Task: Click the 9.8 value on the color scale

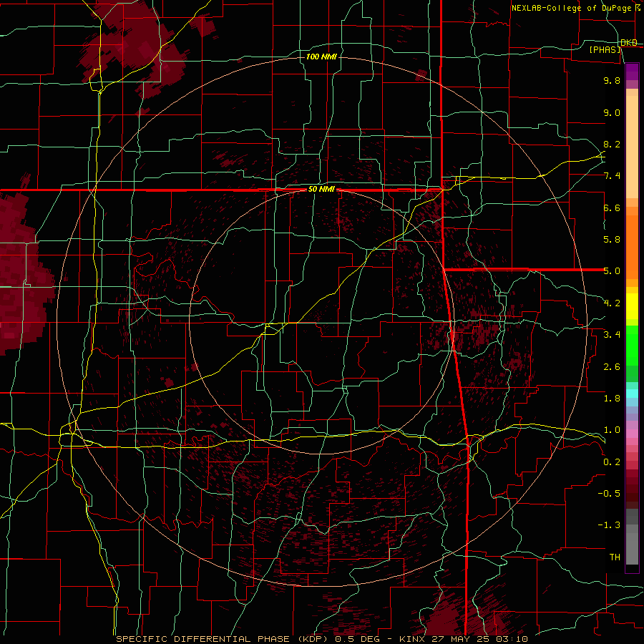Action: (612, 80)
